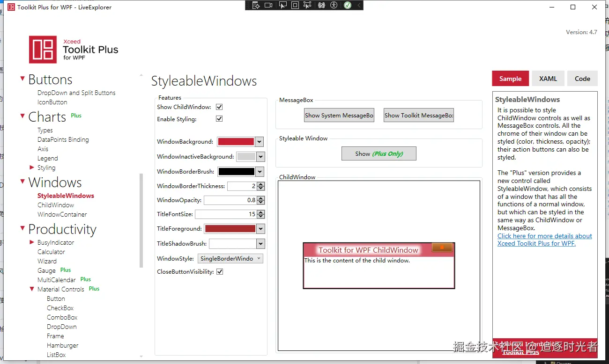Collapse the Material Controls node arrow
609x364 pixels.
[32, 289]
